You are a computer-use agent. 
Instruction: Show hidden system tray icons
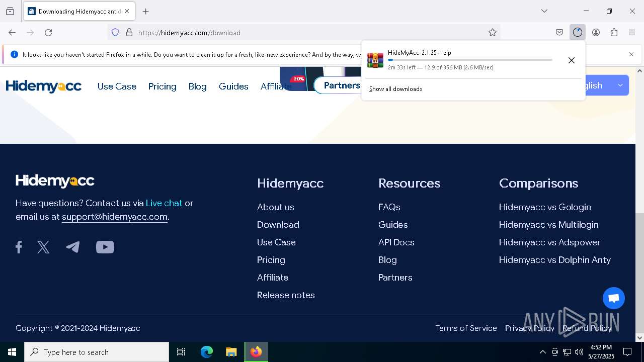coord(542,352)
